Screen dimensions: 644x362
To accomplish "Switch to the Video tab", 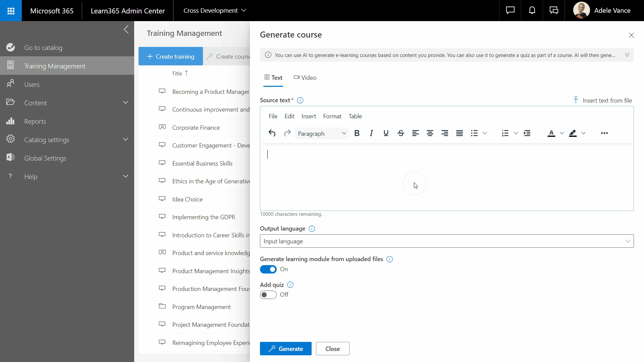I will pyautogui.click(x=305, y=78).
